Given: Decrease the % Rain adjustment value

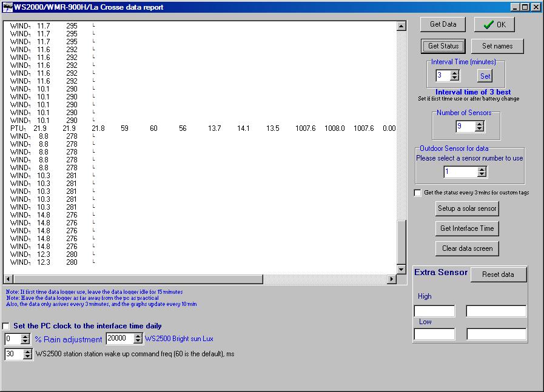Looking at the screenshot, I should (25, 341).
